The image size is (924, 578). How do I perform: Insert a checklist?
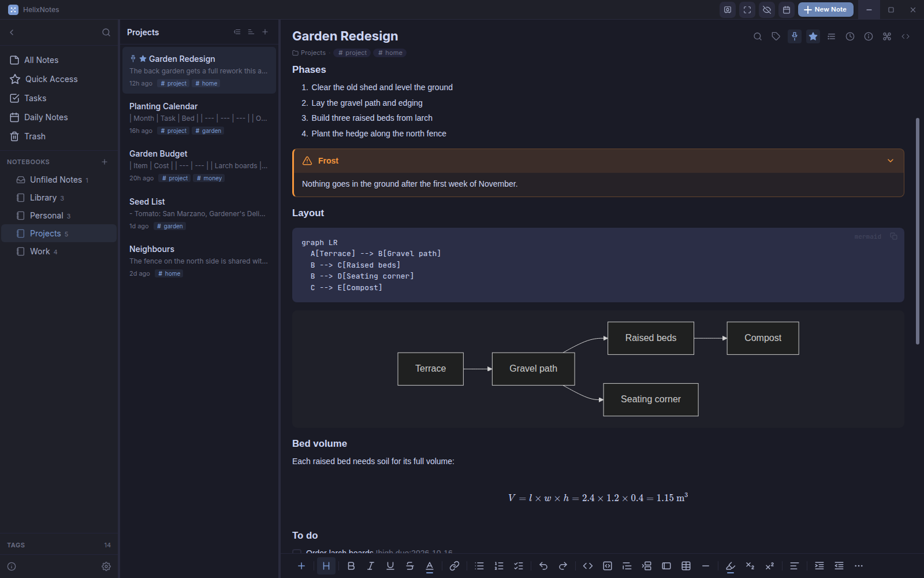(519, 566)
